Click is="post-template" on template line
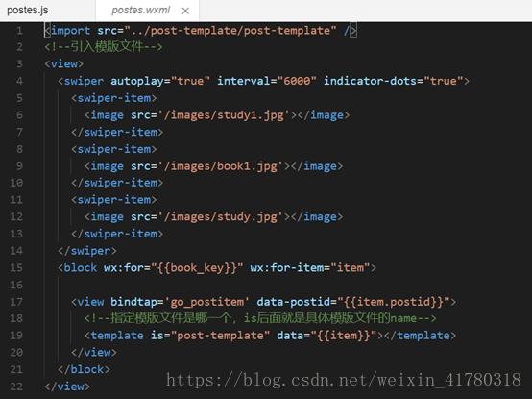Viewport: 532px width, 399px height. point(210,336)
